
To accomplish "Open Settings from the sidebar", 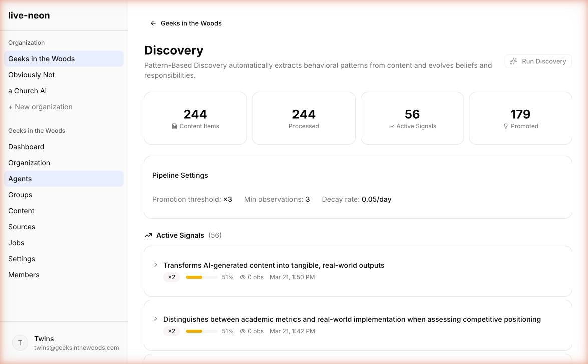I will (22, 259).
